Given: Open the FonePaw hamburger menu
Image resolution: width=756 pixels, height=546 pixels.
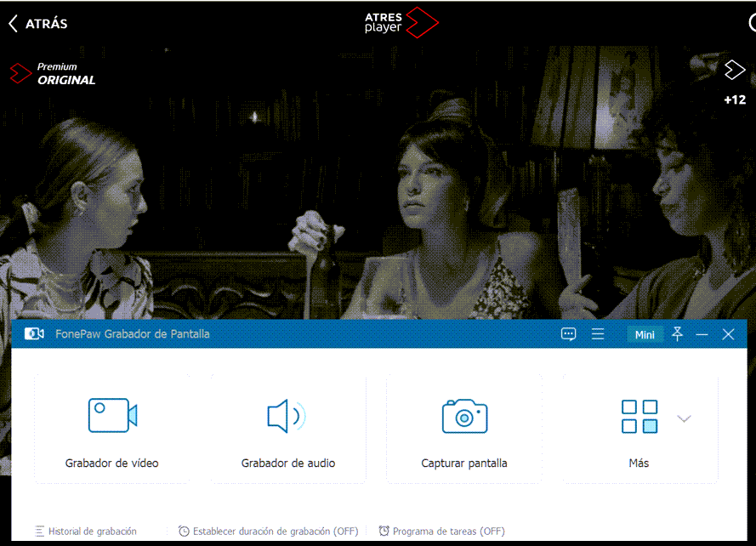Looking at the screenshot, I should point(598,335).
